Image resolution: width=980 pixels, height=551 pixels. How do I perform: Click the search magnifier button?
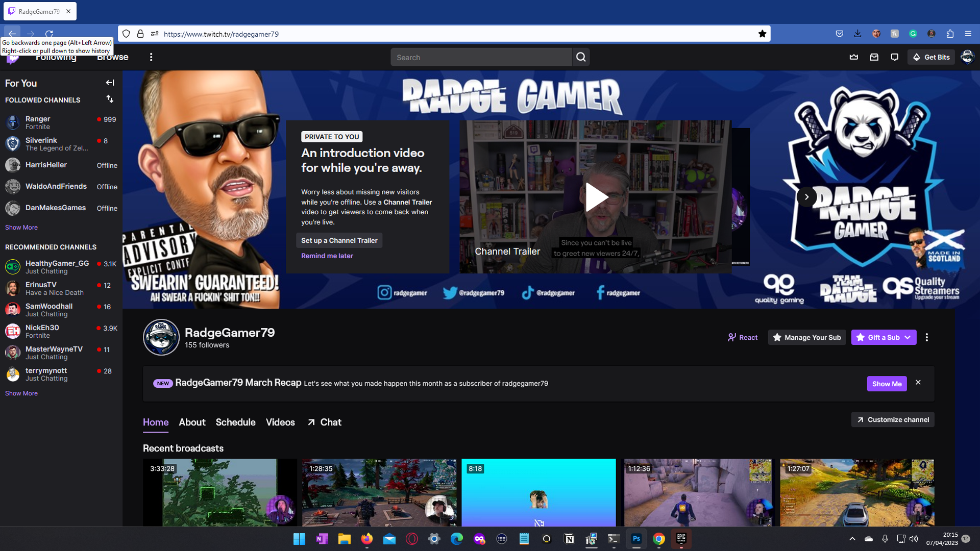[581, 57]
